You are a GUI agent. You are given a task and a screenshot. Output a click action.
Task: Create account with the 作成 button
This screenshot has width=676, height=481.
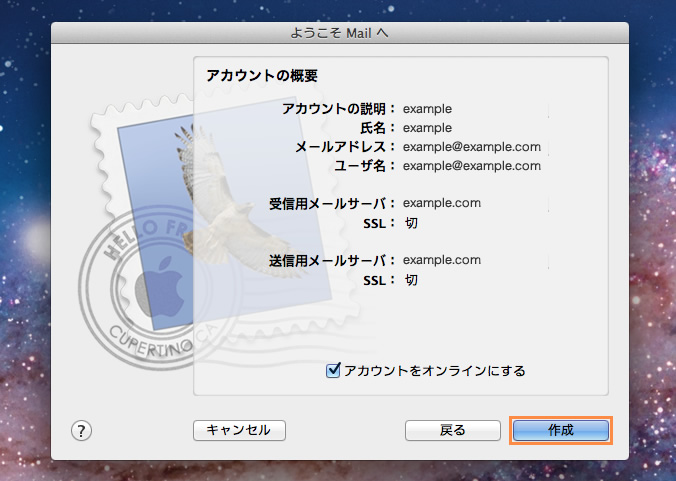point(560,430)
